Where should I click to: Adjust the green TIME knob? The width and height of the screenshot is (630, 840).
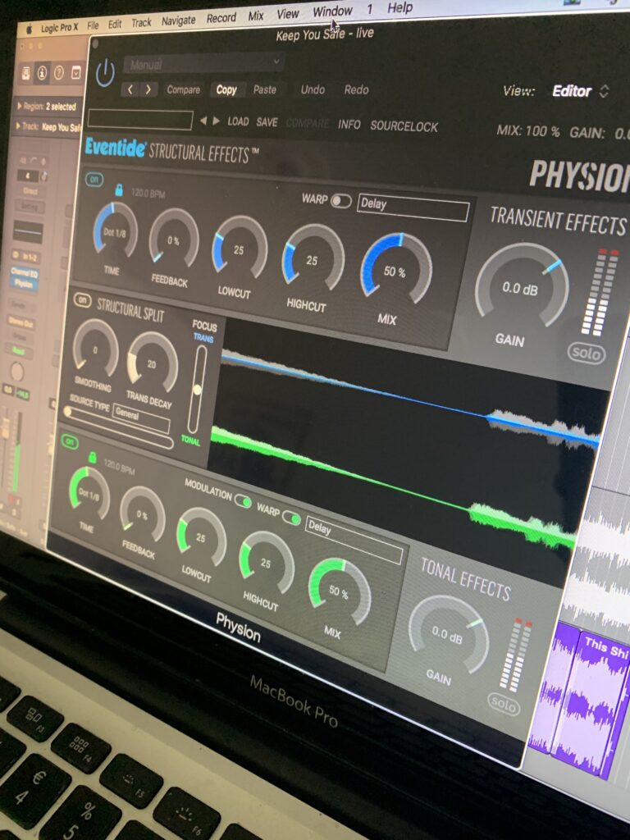(89, 494)
